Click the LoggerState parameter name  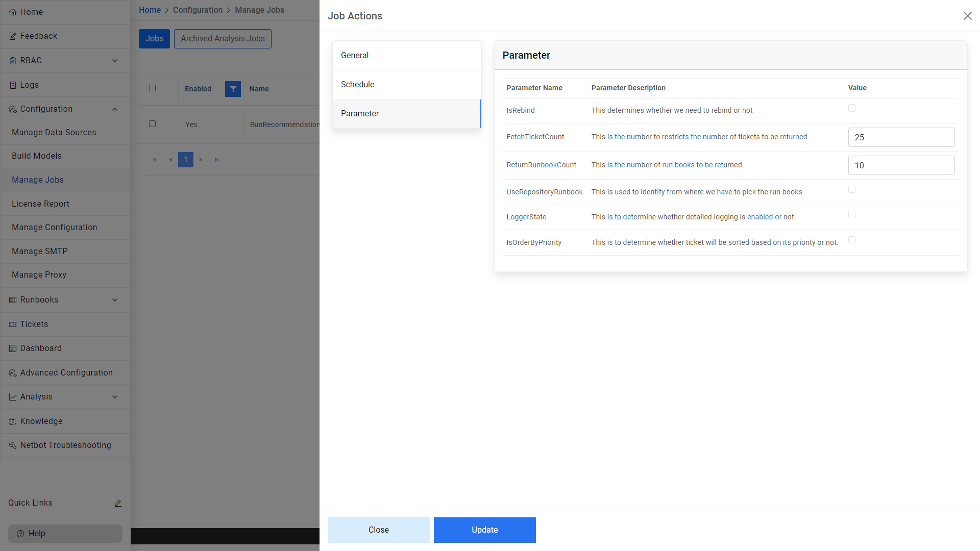(526, 217)
